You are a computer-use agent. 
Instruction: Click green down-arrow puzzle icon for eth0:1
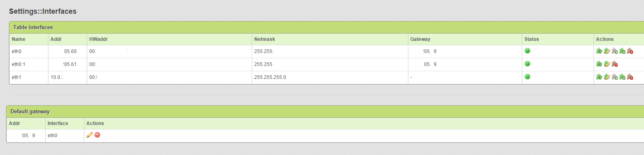tap(599, 64)
